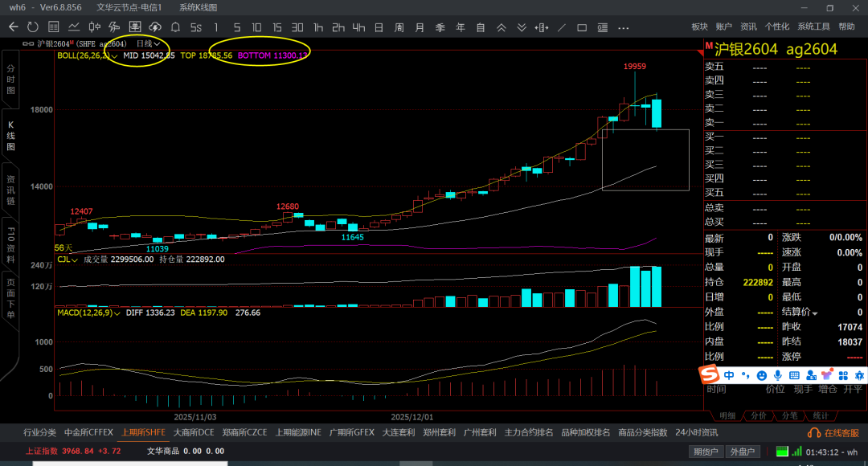Switch to the 页面下单 side tab
This screenshot has width=868, height=466.
[10, 299]
